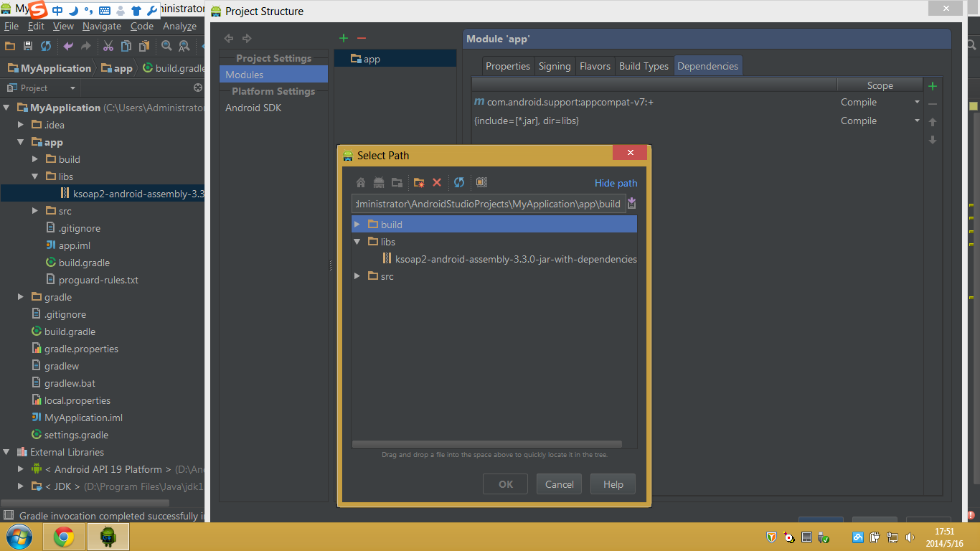Screen dimensions: 980x551
Task: Open the Project view dropdown arrow
Action: (x=72, y=88)
